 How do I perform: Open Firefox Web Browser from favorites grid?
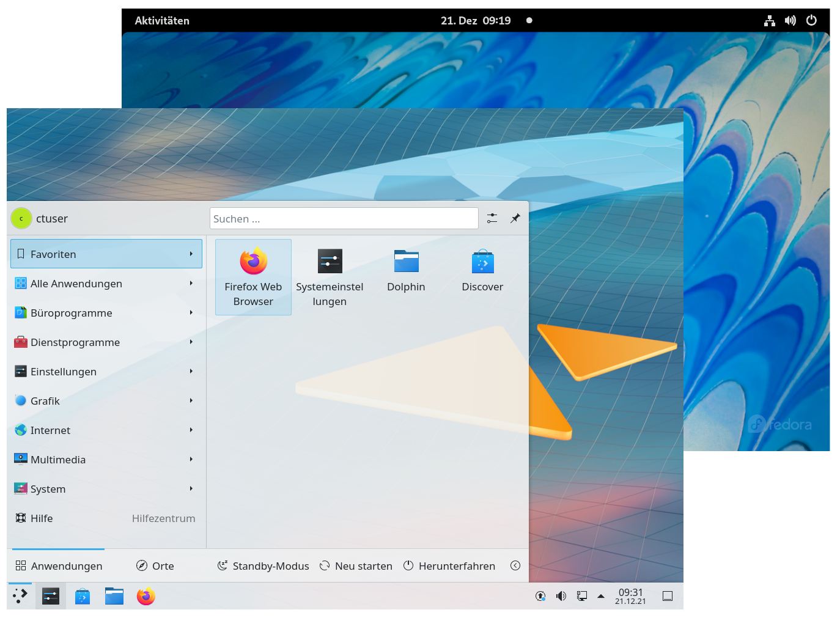pos(253,276)
